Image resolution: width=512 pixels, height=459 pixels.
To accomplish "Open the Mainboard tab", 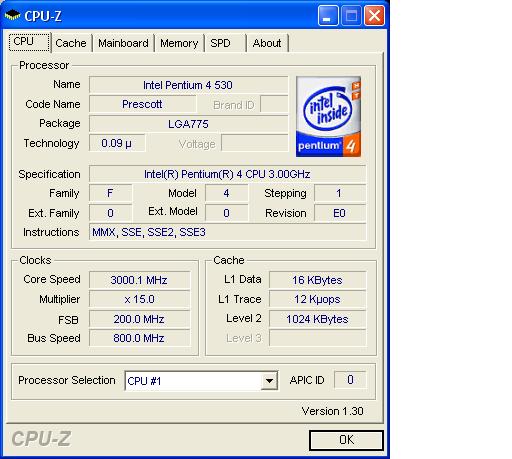I will [123, 43].
